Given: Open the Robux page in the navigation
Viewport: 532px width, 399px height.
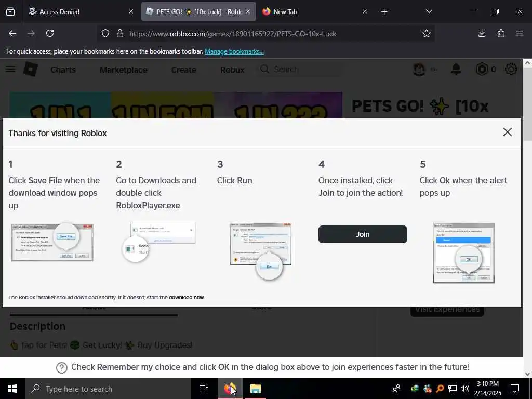Looking at the screenshot, I should coord(232,70).
